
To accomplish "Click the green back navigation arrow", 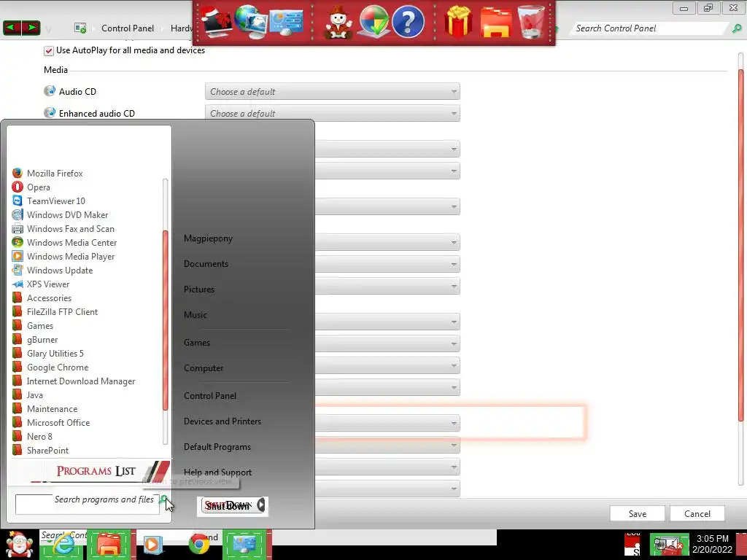I will 12,28.
